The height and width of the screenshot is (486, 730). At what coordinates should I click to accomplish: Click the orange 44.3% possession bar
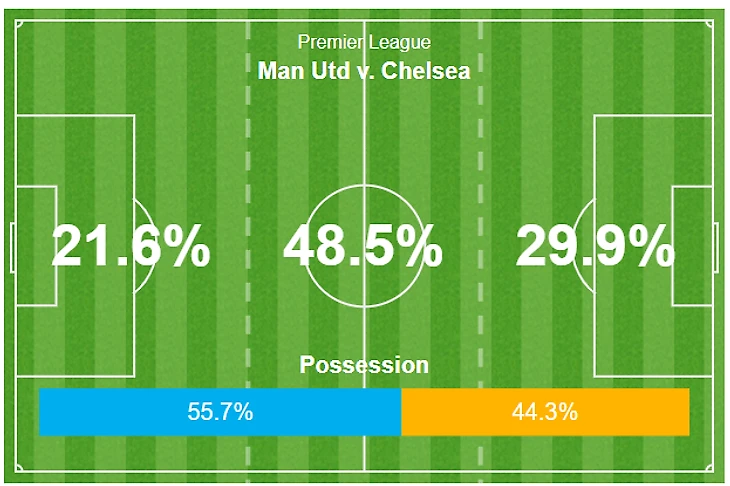[x=545, y=412]
